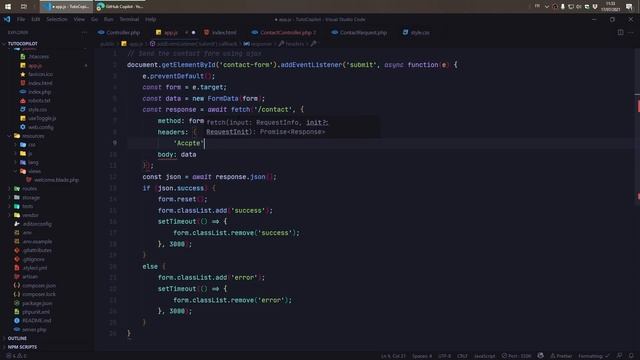Open robots.txt in the Explorer tree
The width and height of the screenshot is (640, 360).
[39, 100]
